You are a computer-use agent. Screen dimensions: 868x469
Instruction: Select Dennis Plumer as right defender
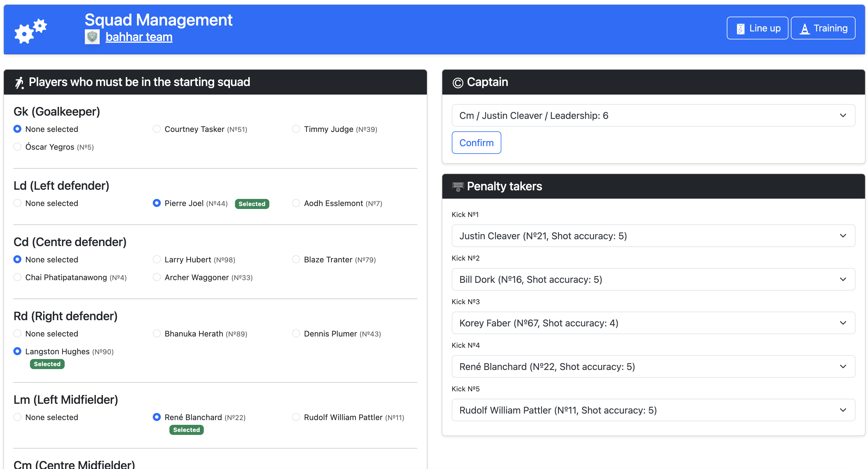coord(296,333)
